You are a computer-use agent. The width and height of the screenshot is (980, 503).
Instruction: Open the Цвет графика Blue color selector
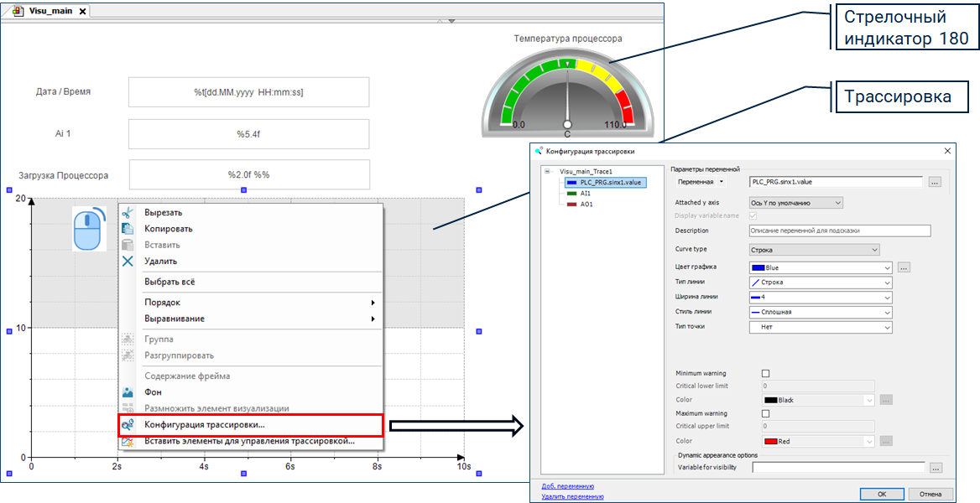(x=820, y=268)
